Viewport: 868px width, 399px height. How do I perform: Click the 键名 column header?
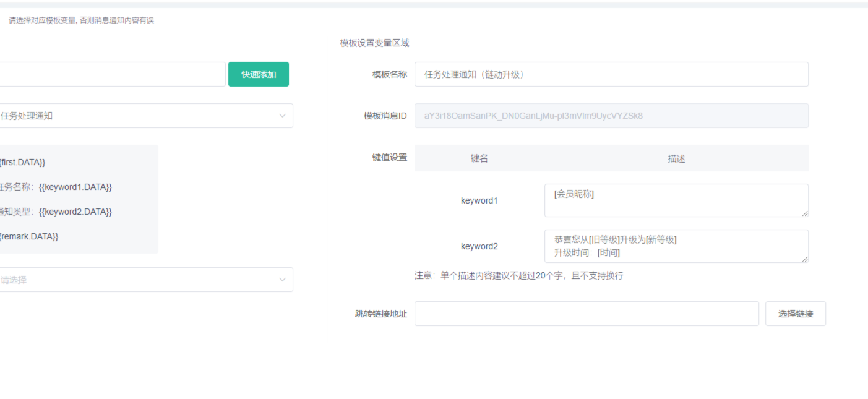click(x=479, y=158)
